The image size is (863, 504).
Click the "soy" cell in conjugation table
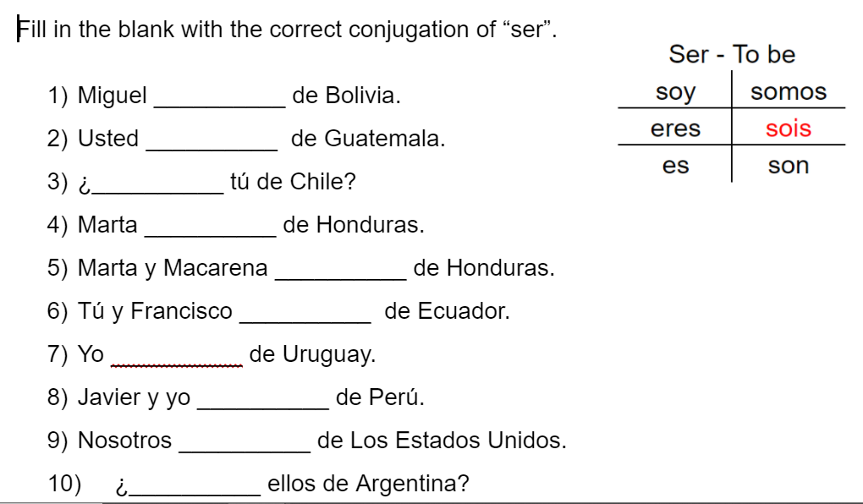click(x=675, y=92)
